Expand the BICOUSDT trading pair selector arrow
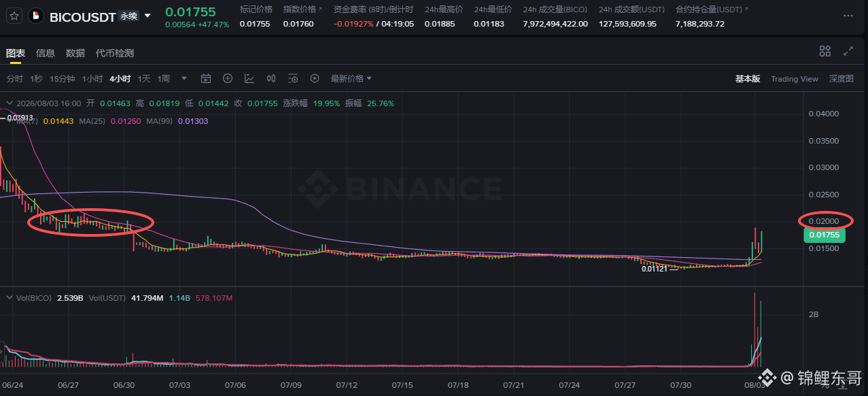Screen dimensions: 868x396 (147, 16)
